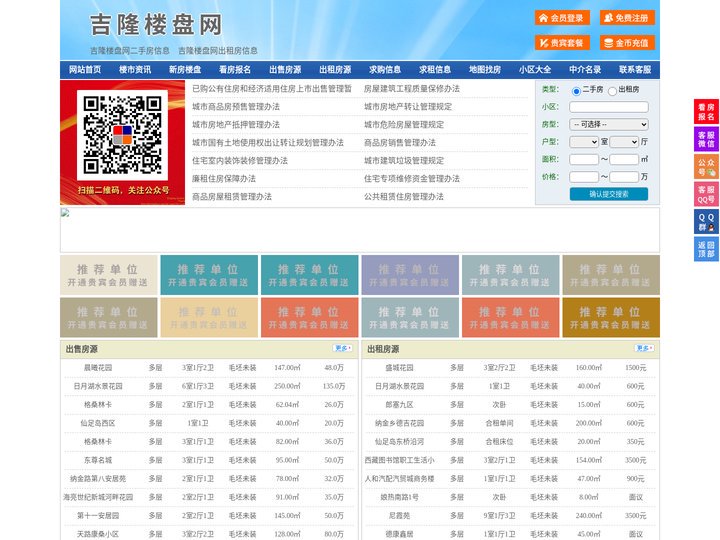Open 纳金路第八安居苑 sale listing
The width and height of the screenshot is (720, 540).
pos(98,478)
